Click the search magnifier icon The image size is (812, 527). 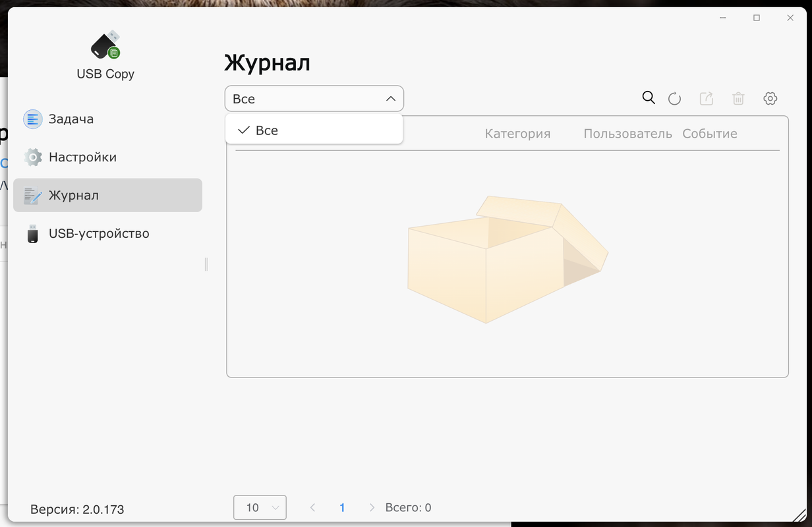(649, 98)
